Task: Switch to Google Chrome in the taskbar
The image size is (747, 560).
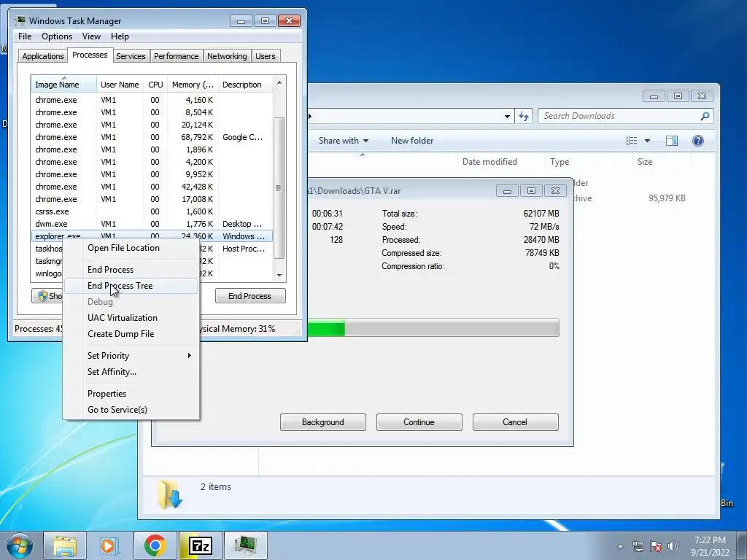Action: 155,545
